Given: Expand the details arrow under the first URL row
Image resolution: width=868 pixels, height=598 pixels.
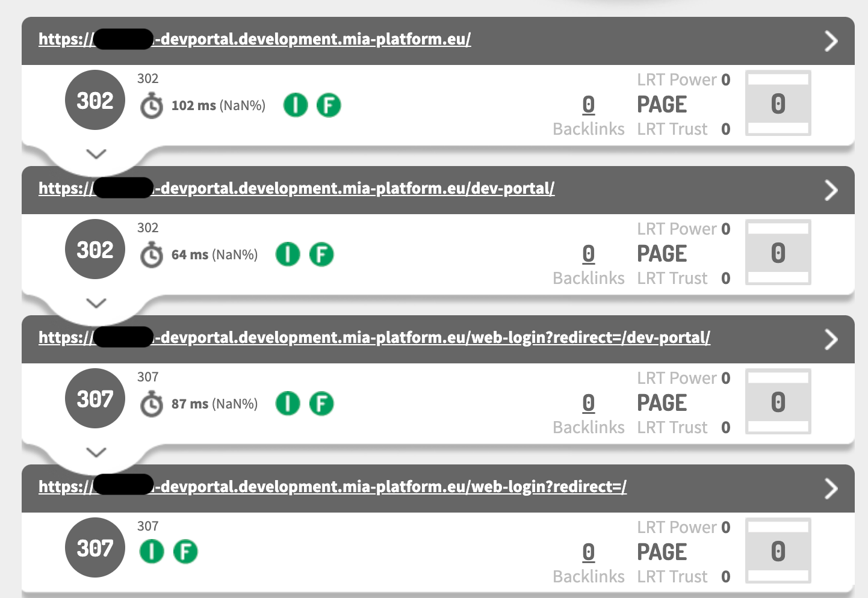Looking at the screenshot, I should [x=96, y=154].
